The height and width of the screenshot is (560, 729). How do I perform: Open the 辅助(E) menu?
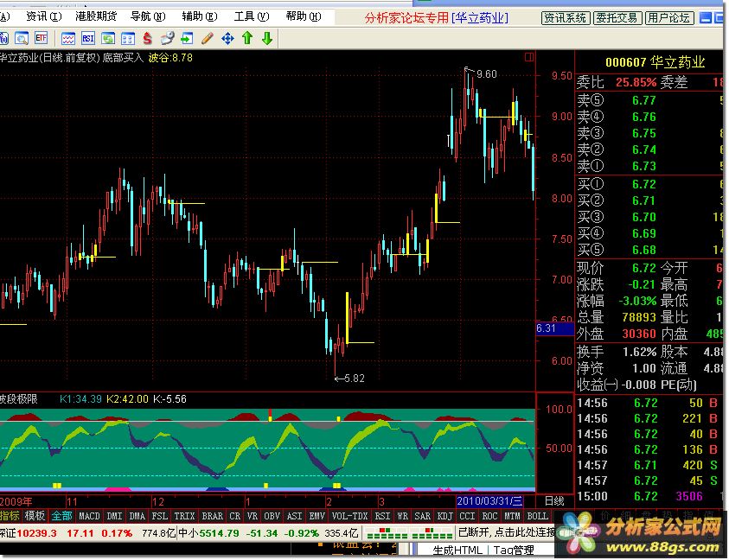point(200,16)
